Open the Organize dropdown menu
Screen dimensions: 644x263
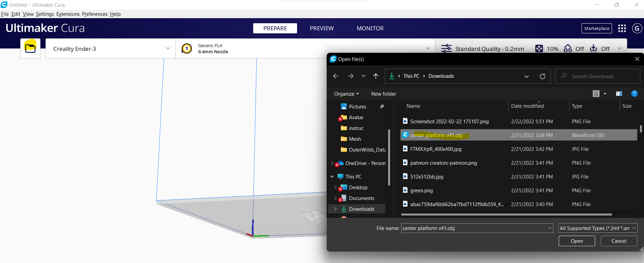coord(346,94)
